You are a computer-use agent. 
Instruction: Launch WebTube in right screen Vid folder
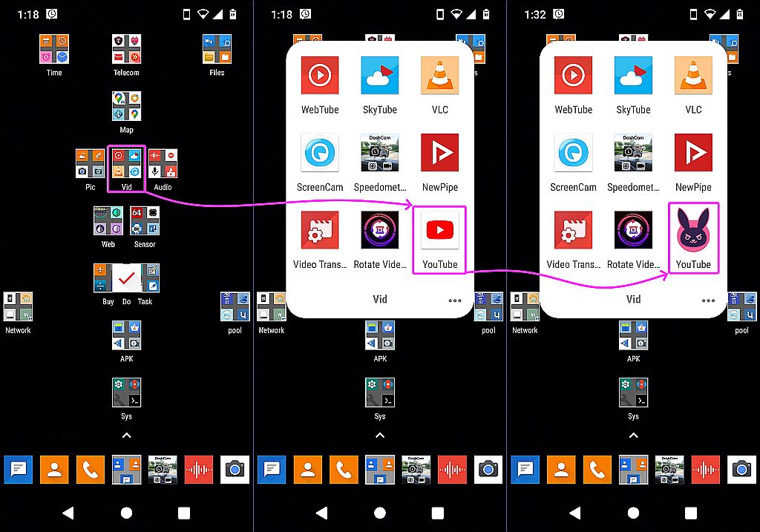[574, 76]
